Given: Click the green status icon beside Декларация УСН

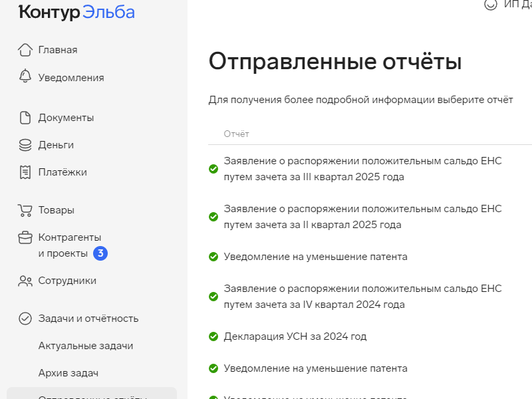Looking at the screenshot, I should (x=213, y=336).
